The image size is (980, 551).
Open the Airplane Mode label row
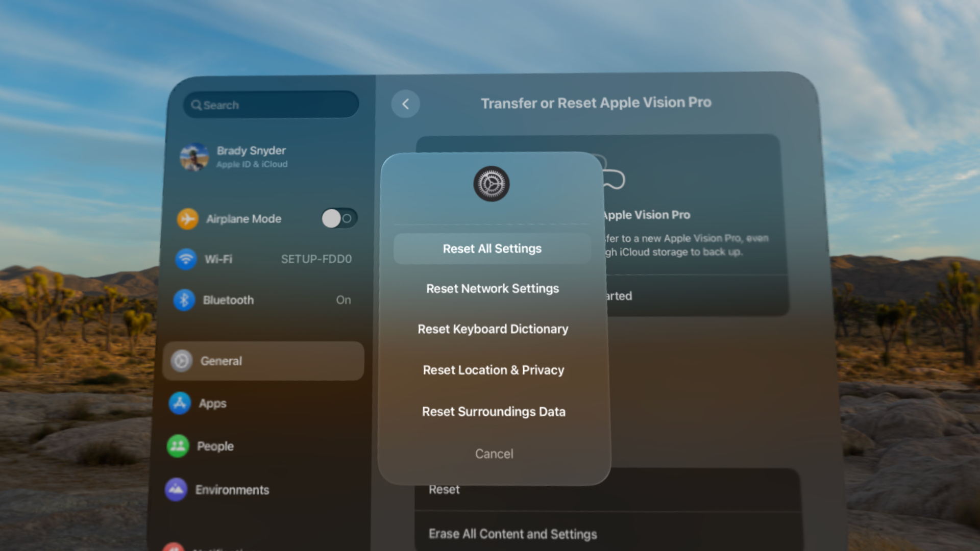point(243,219)
